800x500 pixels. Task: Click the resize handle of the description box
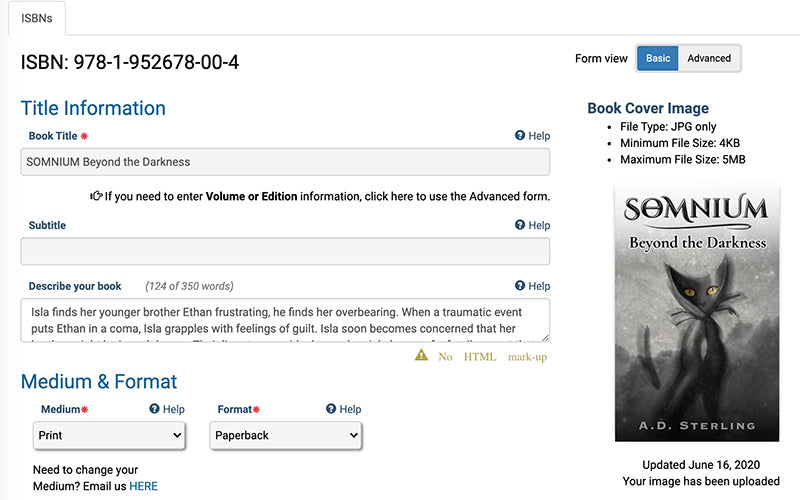[x=545, y=338]
